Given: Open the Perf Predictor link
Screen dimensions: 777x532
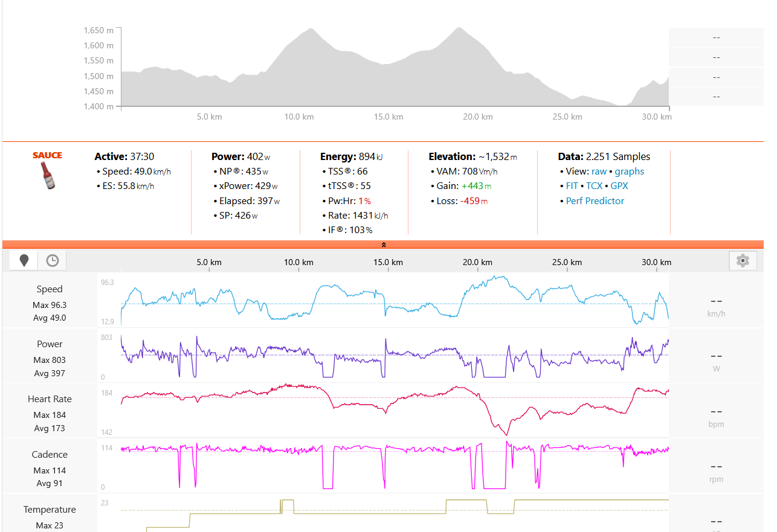Looking at the screenshot, I should [595, 201].
